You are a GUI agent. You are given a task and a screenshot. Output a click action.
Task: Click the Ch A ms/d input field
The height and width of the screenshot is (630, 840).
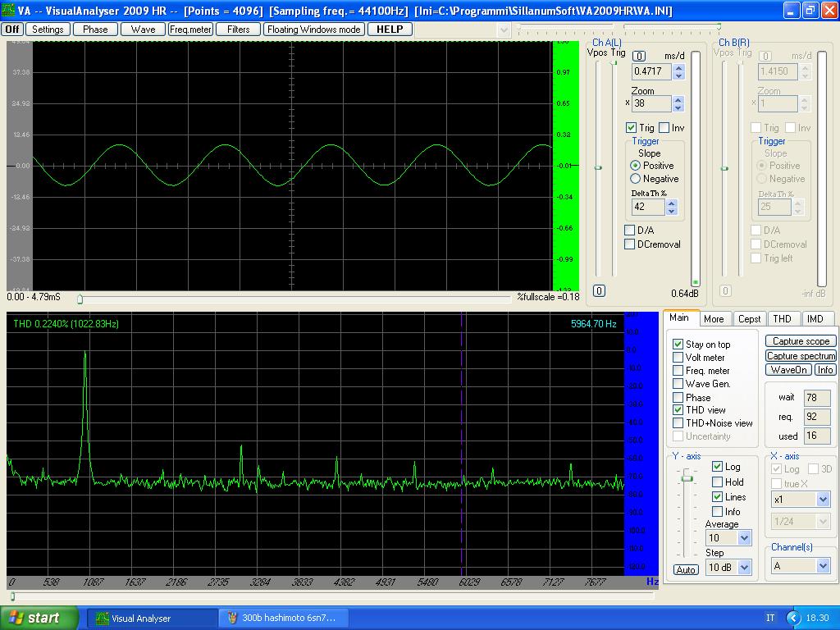(651, 71)
